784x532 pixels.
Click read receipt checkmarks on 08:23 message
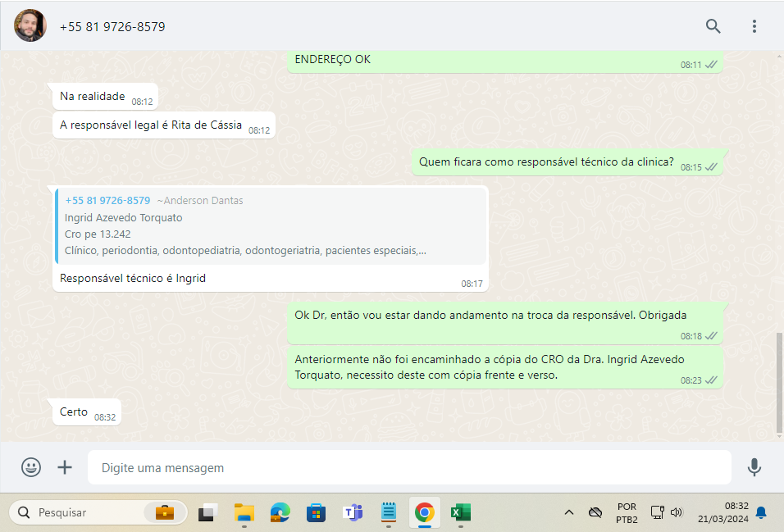click(711, 380)
